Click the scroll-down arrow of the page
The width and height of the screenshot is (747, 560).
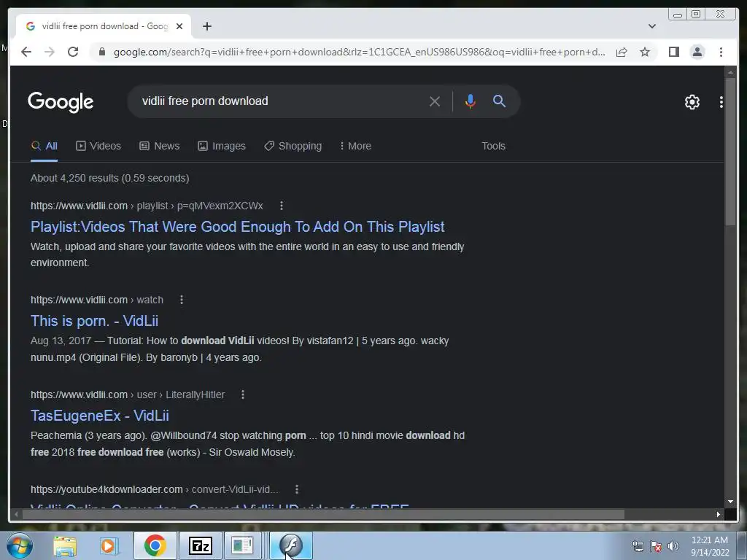730,502
